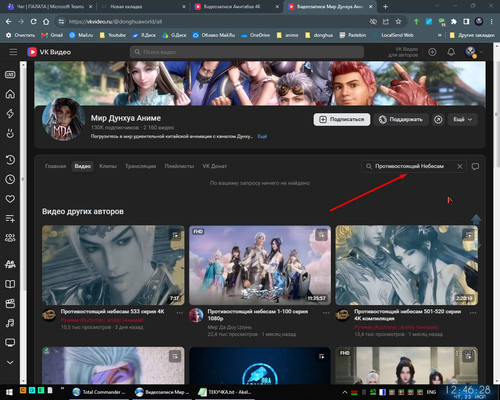Open three-dots menu for 501-520 серии video
The width and height of the screenshot is (500, 400).
click(473, 313)
